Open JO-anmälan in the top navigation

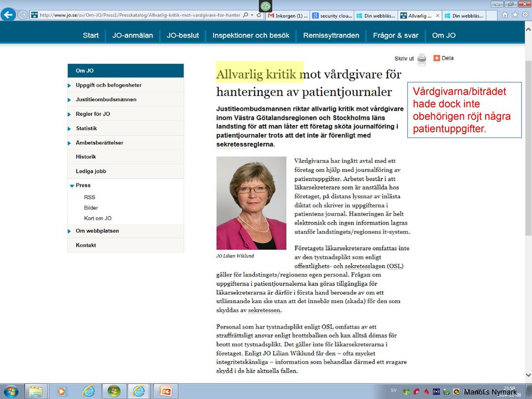point(132,35)
